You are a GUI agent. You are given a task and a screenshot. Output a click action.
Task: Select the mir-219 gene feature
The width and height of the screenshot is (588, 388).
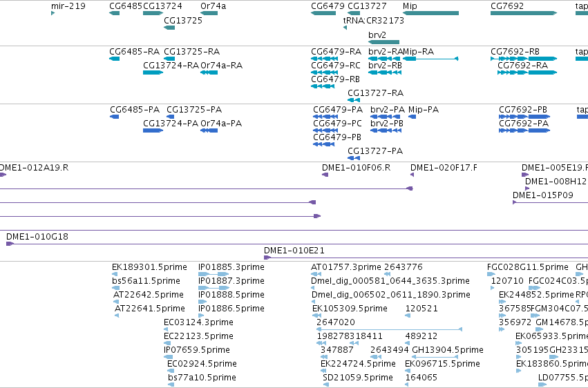pyautogui.click(x=53, y=13)
